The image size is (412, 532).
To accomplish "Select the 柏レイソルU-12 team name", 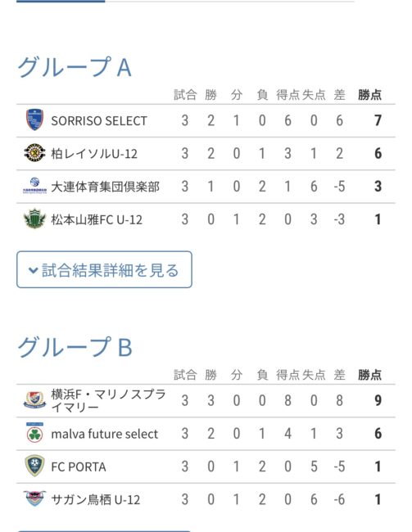I will coord(94,154).
